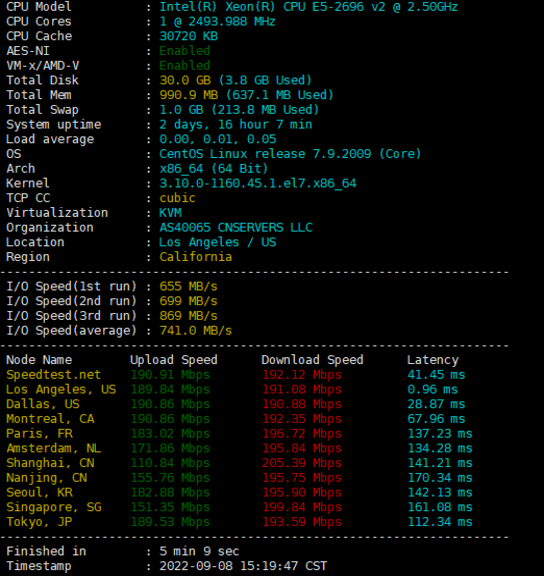The image size is (545, 576).
Task: Click the TCP CC value cubic
Action: (177, 198)
